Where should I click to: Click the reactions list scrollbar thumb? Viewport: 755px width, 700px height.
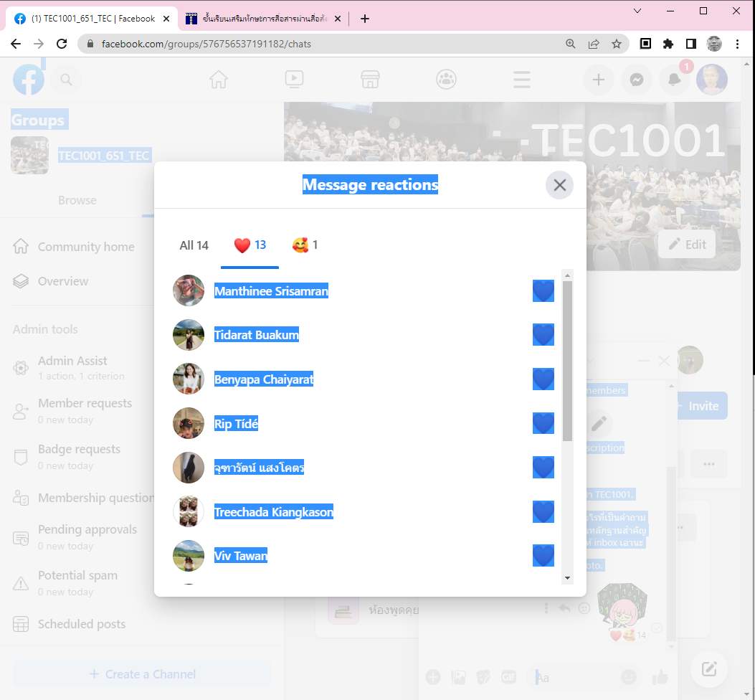tap(567, 361)
